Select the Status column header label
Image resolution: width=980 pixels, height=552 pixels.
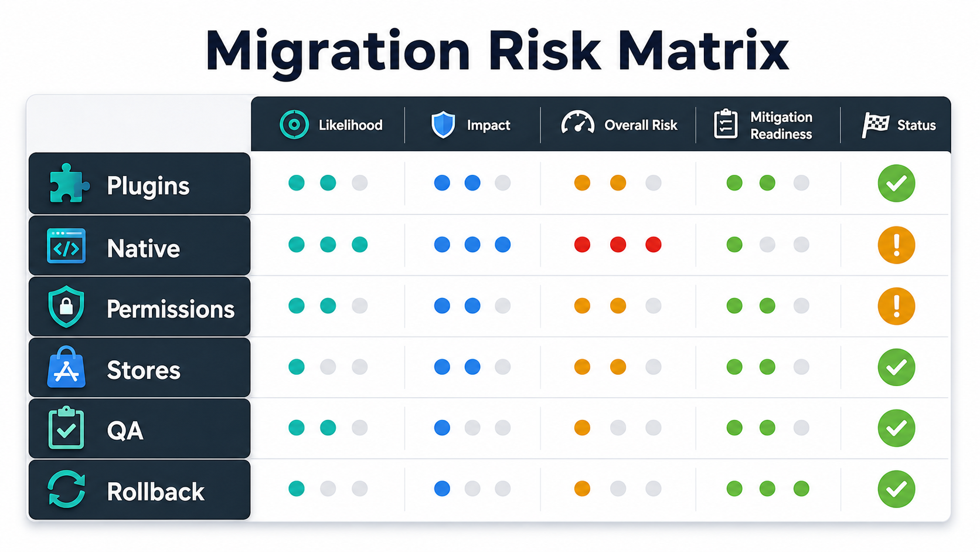pyautogui.click(x=916, y=125)
